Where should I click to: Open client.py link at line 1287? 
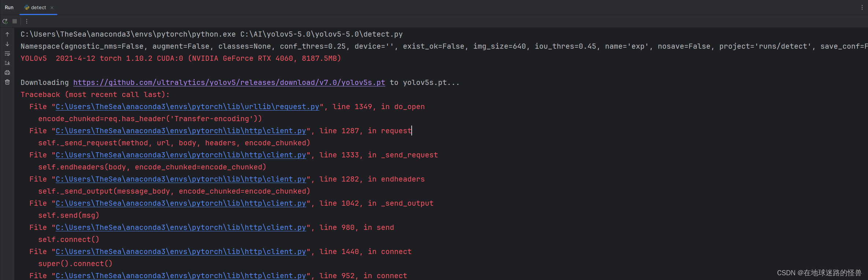point(181,131)
